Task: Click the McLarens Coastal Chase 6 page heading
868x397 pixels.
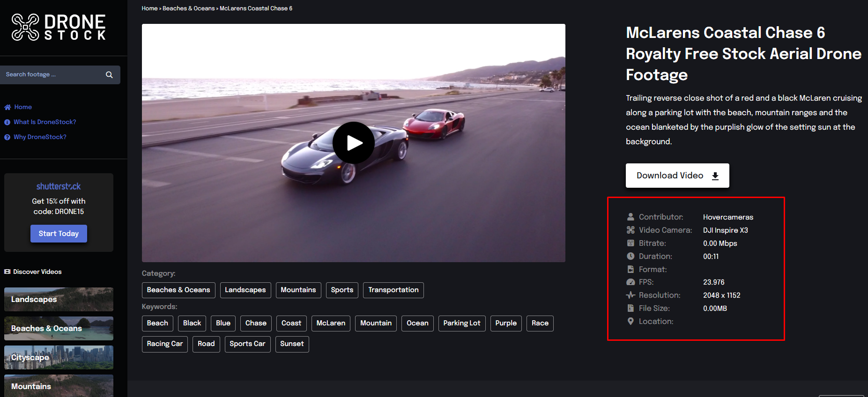Action: pyautogui.click(x=743, y=54)
